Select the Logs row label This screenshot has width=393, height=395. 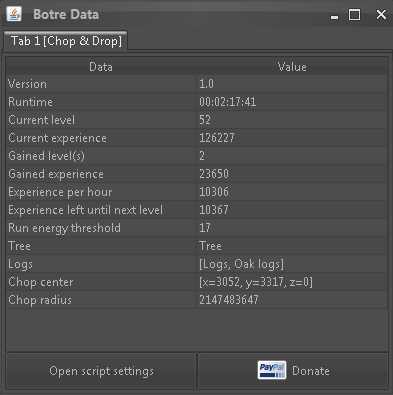pos(20,264)
